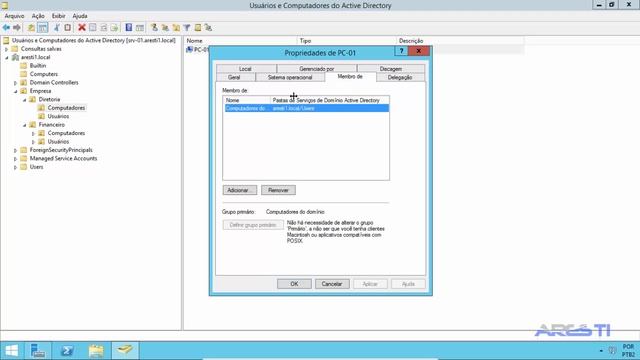This screenshot has height=360, width=640.
Task: Click the Active Directory app icon on the taskbar
Action: click(125, 351)
